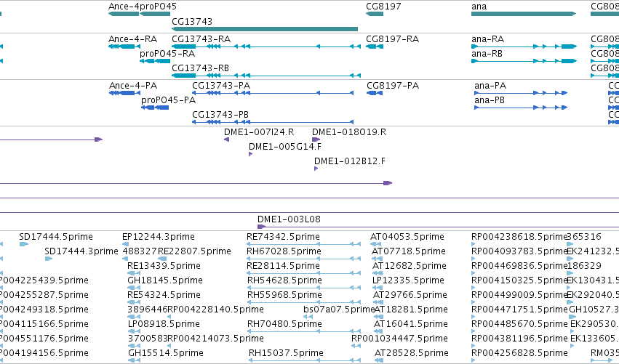Click EST RE74342.5prime

(303, 244)
